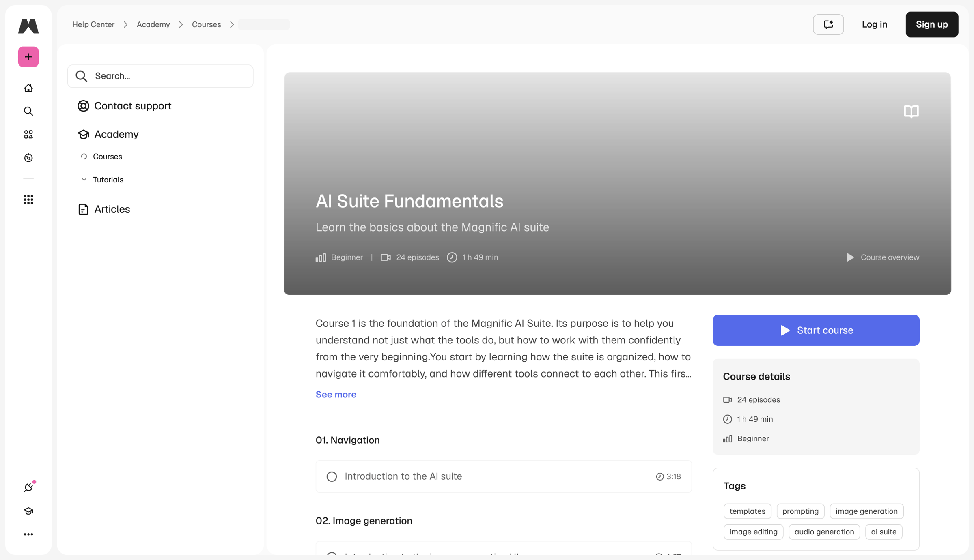Click the chat sparkle icon button in header
Screen dimensions: 974x560
[828, 24]
